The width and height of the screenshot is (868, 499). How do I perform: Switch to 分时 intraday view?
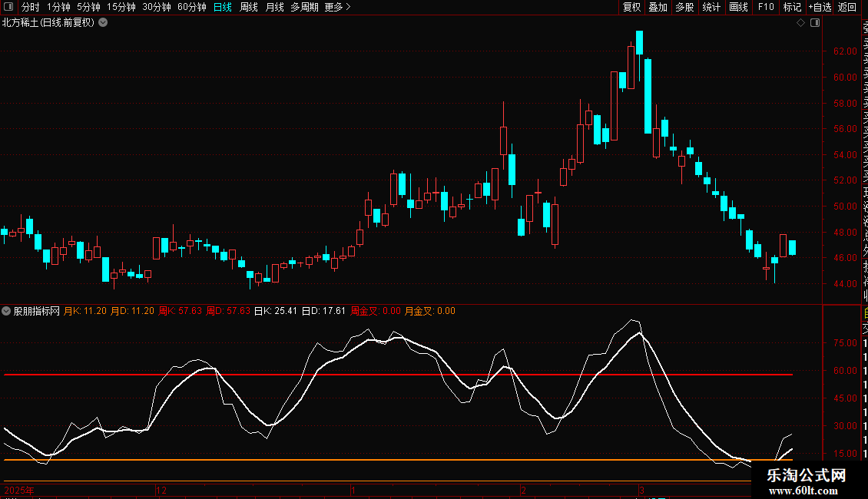[31, 7]
